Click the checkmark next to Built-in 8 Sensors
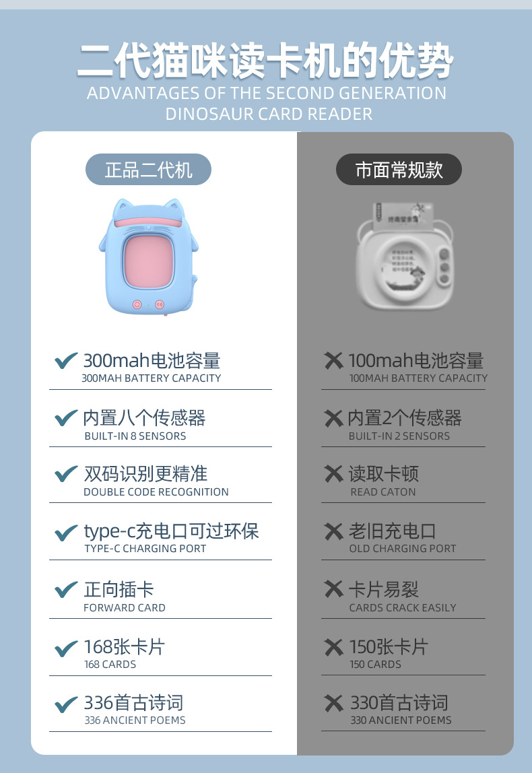This screenshot has height=773, width=532. pyautogui.click(x=66, y=417)
